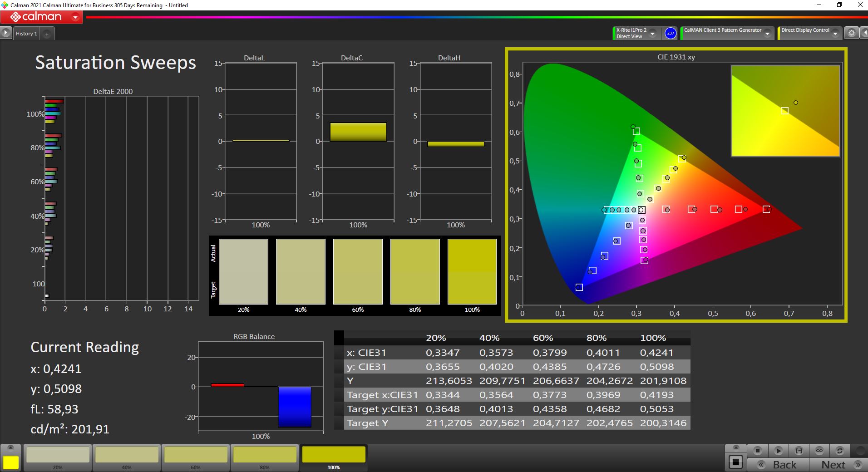
Task: Click the infinity continuous read icon
Action: (819, 451)
